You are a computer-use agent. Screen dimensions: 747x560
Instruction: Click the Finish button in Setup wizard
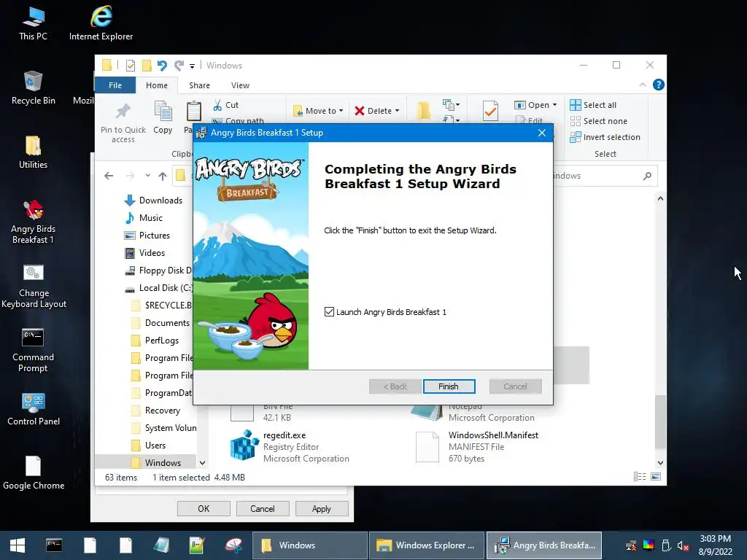click(x=449, y=386)
